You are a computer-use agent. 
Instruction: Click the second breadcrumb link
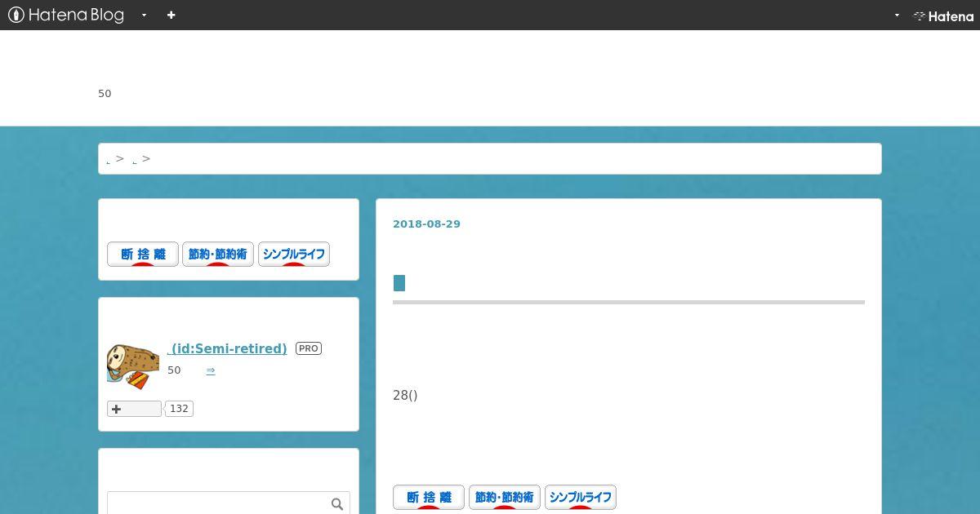(x=135, y=160)
